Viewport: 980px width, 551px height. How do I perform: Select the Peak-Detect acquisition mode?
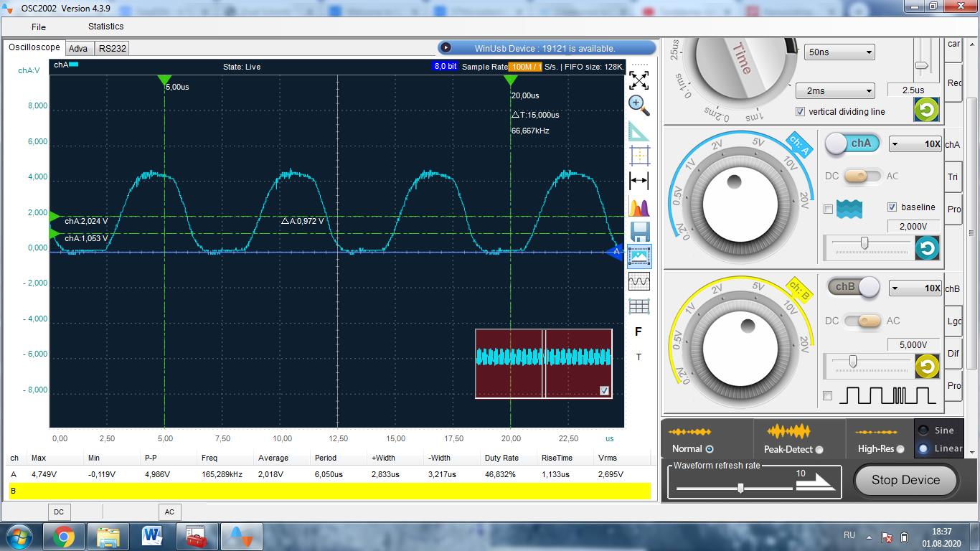click(819, 450)
